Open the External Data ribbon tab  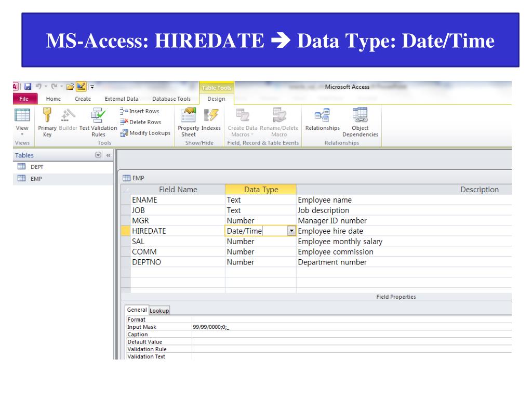click(122, 99)
